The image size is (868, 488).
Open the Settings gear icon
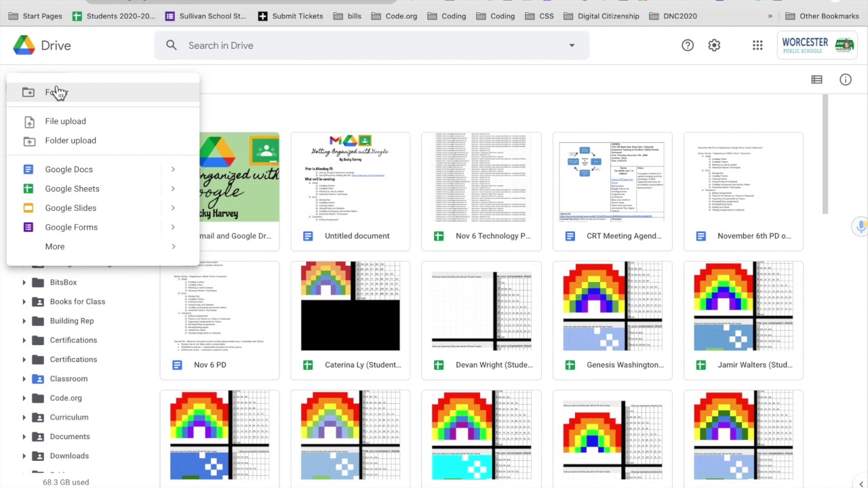(x=714, y=45)
